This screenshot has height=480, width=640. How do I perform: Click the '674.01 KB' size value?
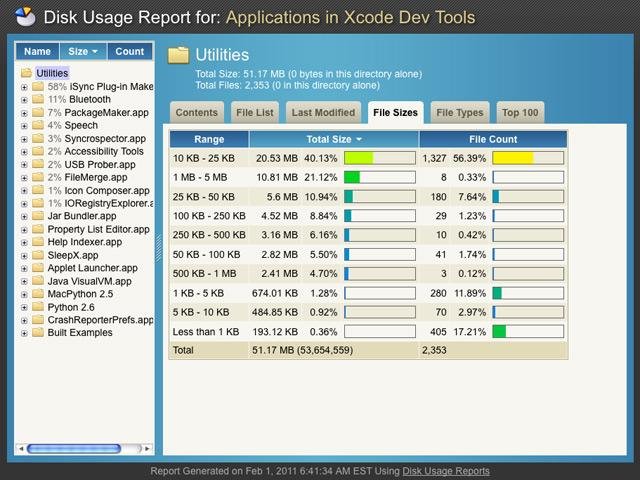(x=275, y=293)
